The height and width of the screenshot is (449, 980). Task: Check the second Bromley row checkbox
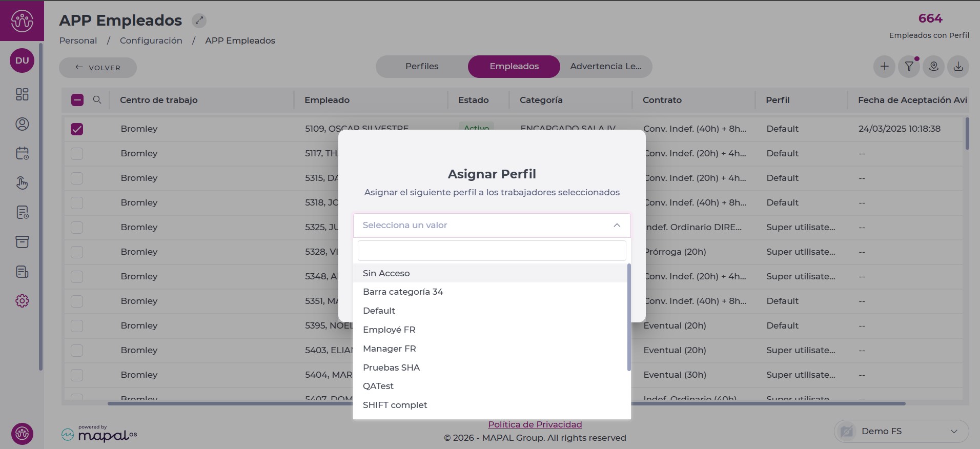(77, 154)
